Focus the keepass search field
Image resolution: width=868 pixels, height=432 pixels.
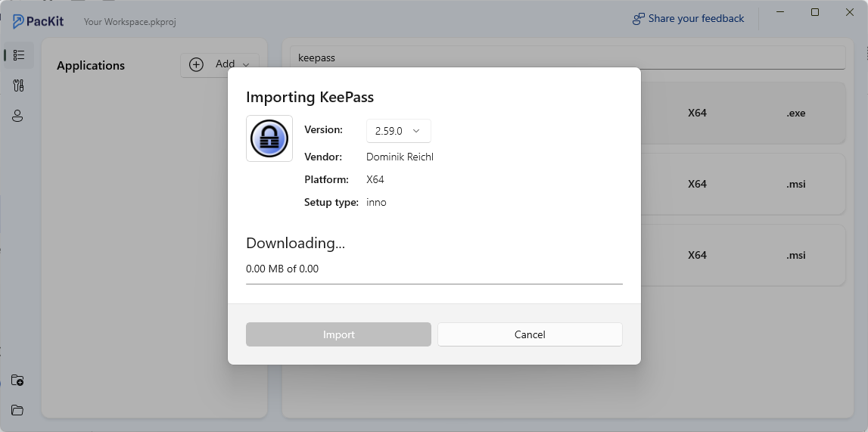[568, 57]
